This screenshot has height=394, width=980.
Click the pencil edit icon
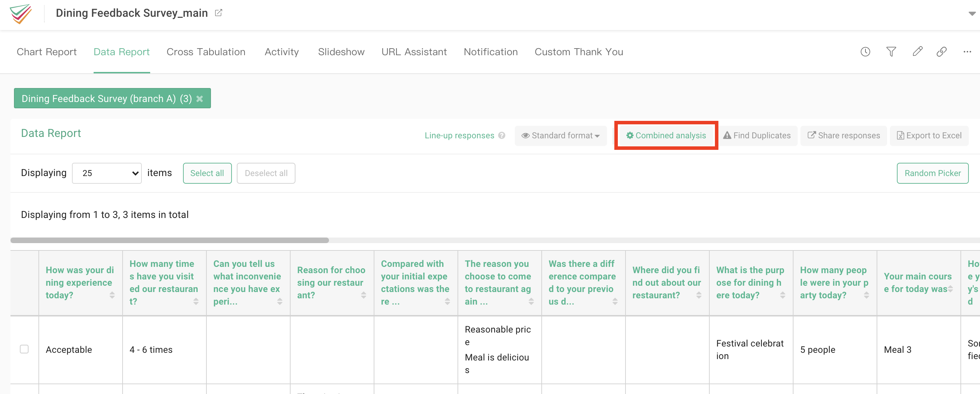click(x=917, y=51)
